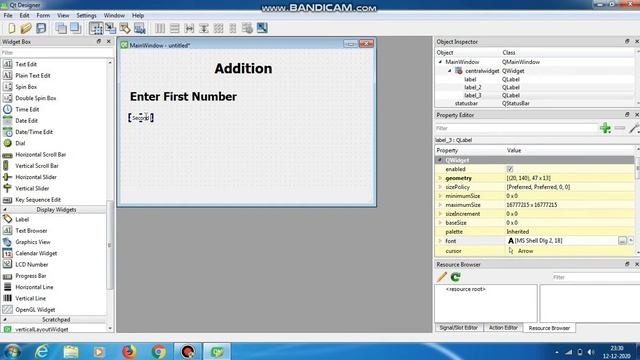Screen dimensions: 640x360
Task: Click the Property Editor filter field
Action: coord(516,128)
